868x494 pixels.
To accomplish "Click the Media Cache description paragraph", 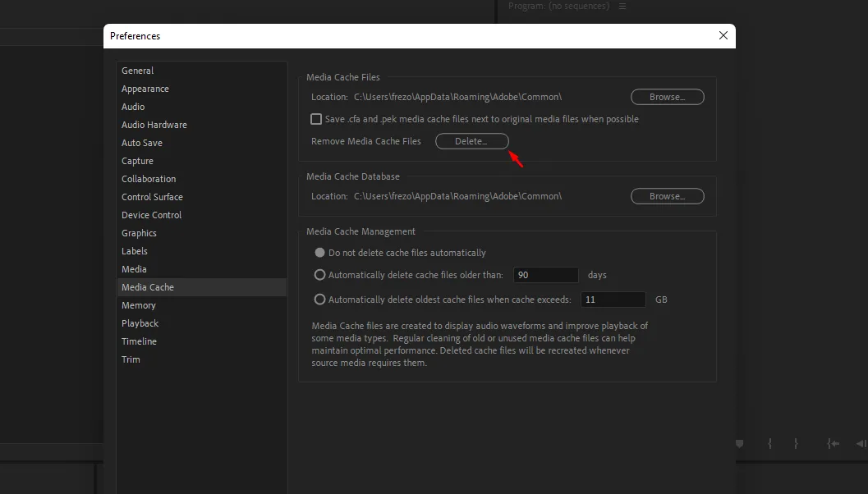I will pyautogui.click(x=480, y=344).
